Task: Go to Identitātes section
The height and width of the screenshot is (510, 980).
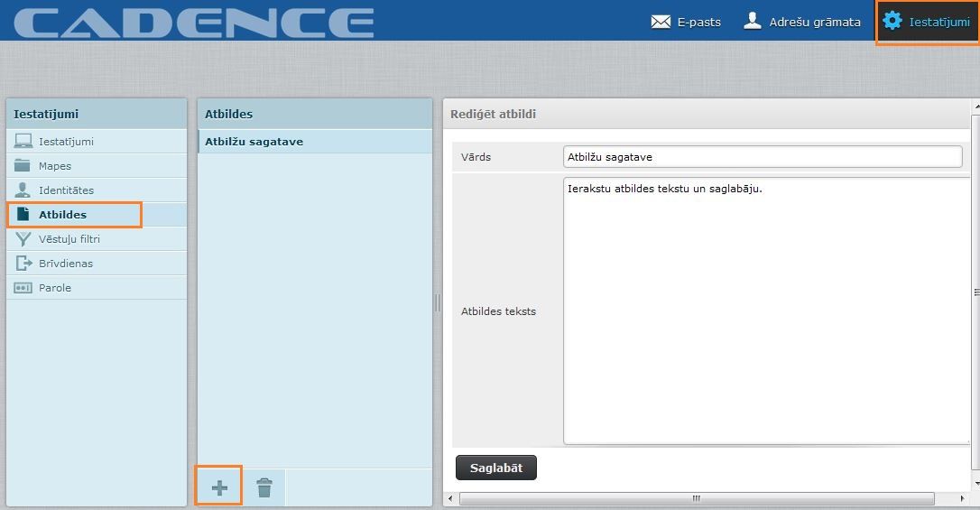Action: tap(65, 190)
